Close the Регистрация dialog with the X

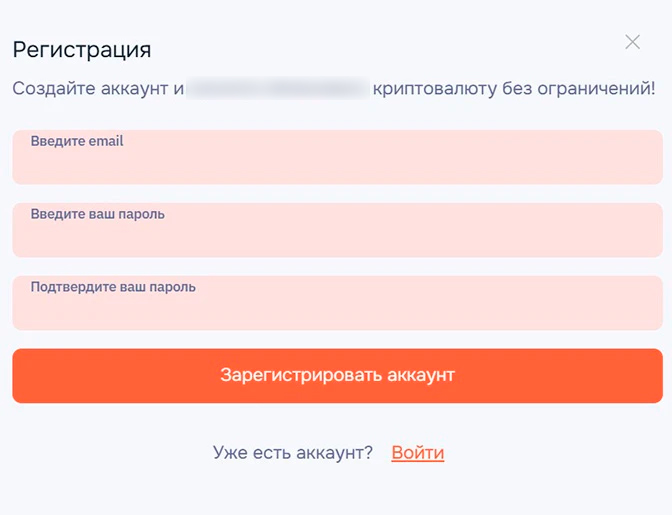click(x=632, y=42)
